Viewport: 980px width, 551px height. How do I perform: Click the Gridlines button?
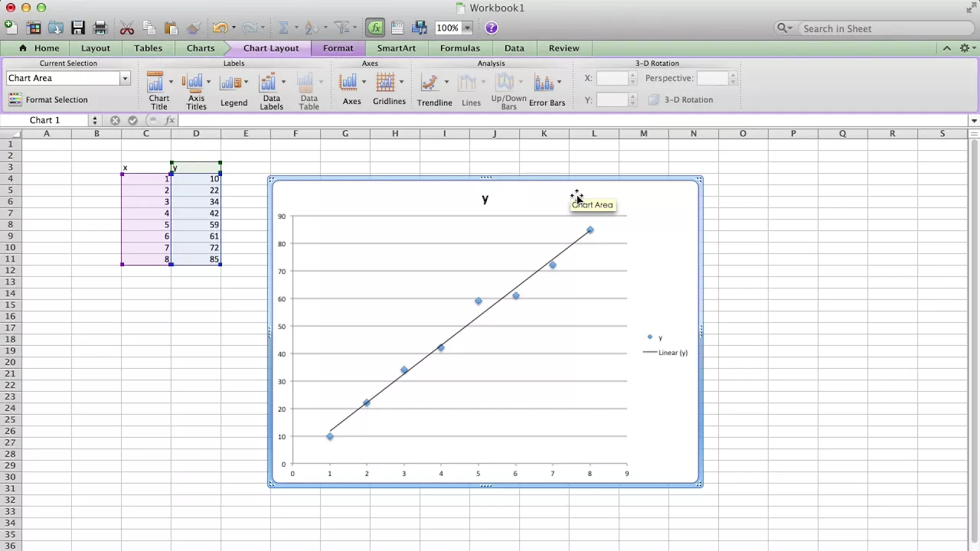point(389,90)
